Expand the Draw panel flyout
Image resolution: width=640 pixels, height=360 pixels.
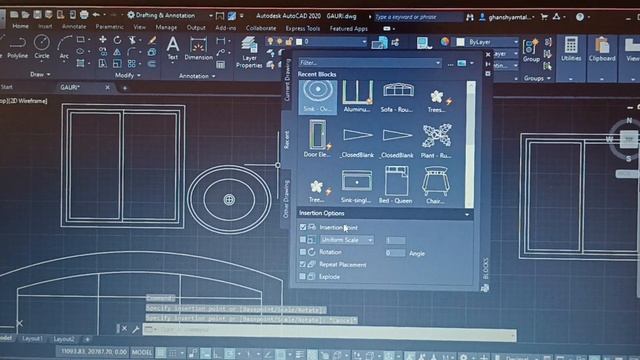[40, 74]
